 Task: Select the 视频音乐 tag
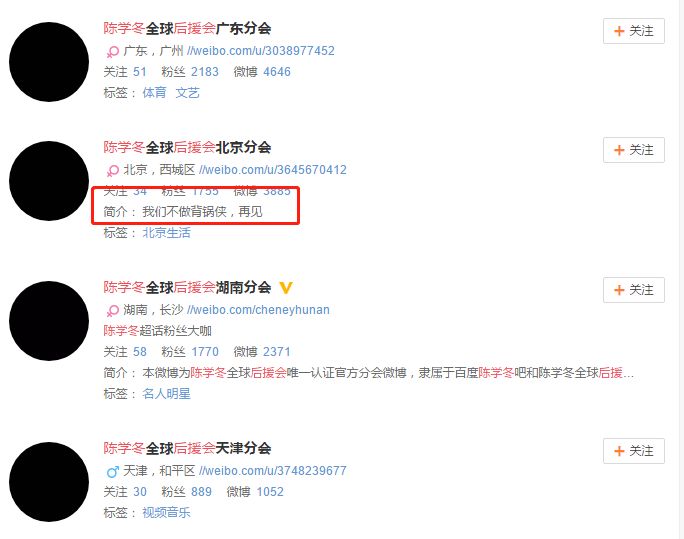point(167,512)
